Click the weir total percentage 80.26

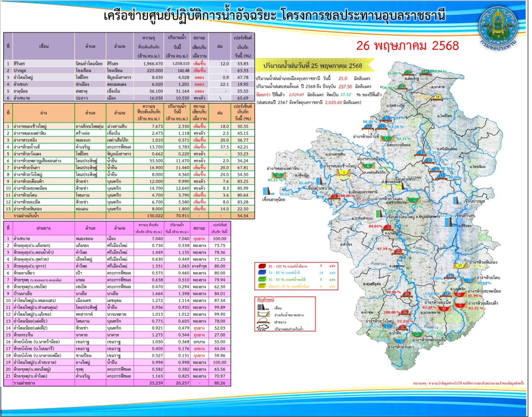point(220,383)
